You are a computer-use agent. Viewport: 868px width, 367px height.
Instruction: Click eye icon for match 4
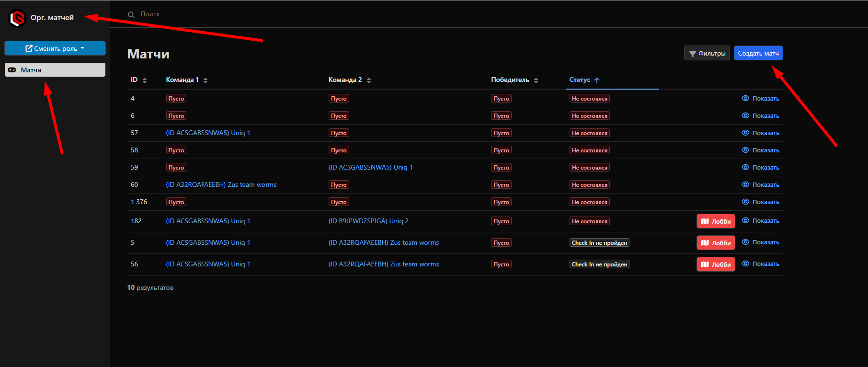pyautogui.click(x=745, y=98)
